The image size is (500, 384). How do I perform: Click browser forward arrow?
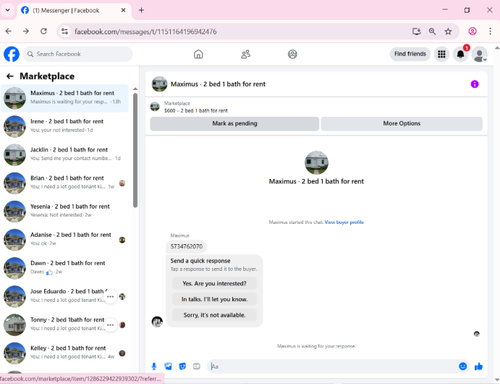click(x=26, y=31)
